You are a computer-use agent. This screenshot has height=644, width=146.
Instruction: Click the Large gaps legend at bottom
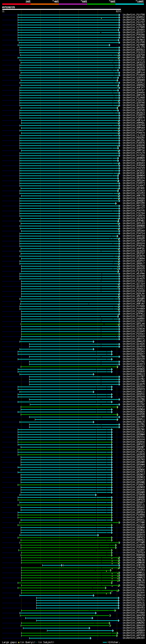pos(28,642)
